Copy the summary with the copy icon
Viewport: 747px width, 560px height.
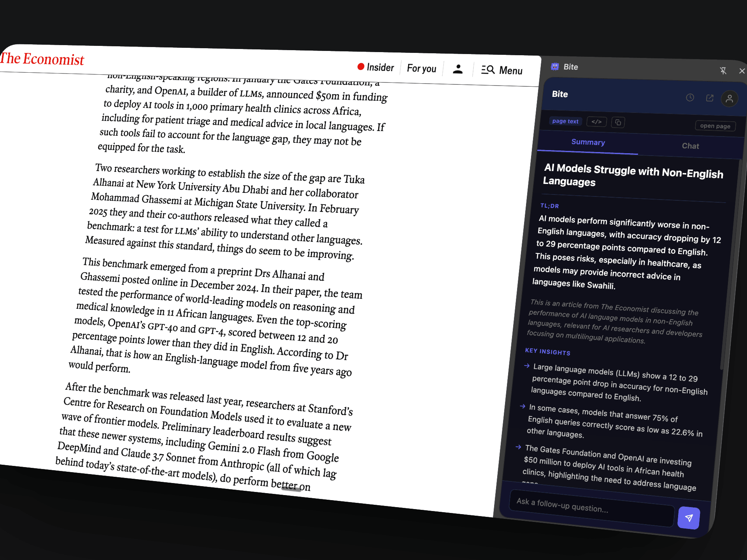[618, 122]
